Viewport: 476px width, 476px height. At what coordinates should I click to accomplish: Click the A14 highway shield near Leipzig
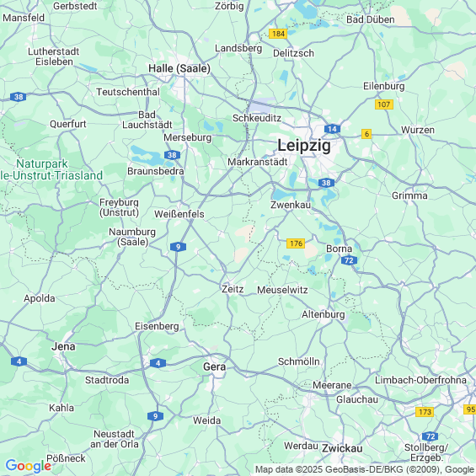click(x=332, y=129)
